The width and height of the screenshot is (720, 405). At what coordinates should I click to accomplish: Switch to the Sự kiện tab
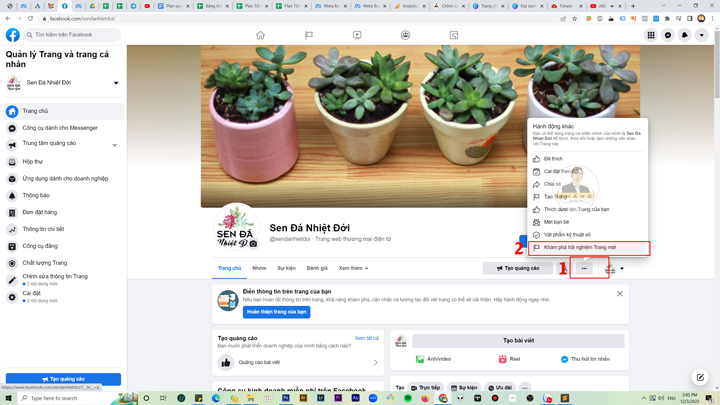click(287, 268)
